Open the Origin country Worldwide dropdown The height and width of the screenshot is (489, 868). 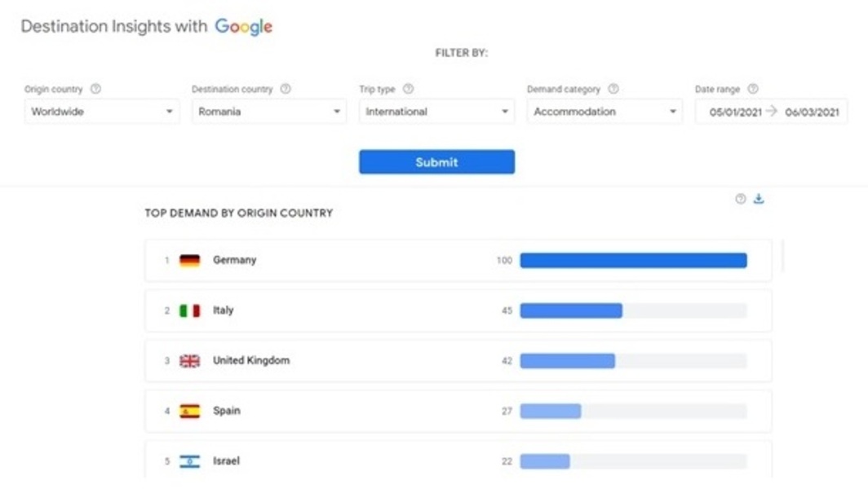(102, 112)
